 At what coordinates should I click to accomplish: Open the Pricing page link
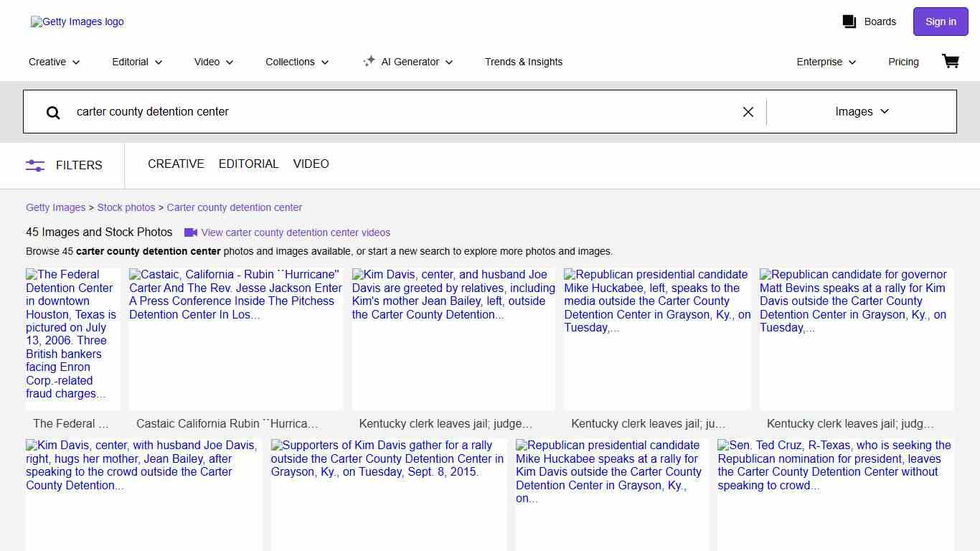pyautogui.click(x=903, y=62)
